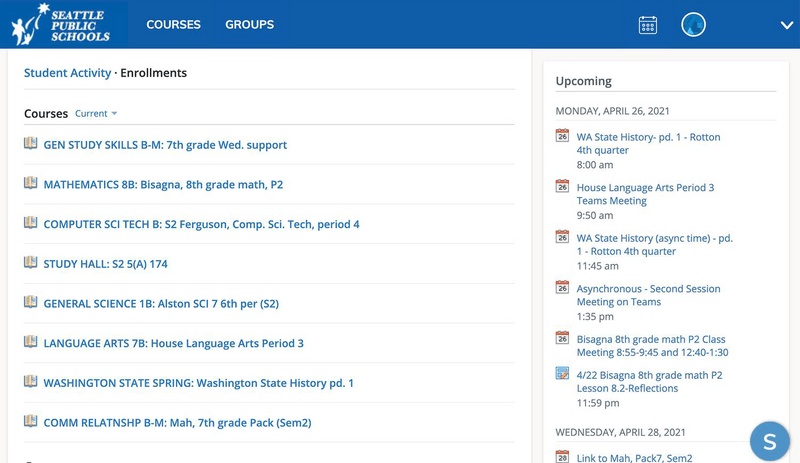The image size is (800, 463).
Task: Click book icon beside COMM RELATNSHP B-M
Action: pos(31,421)
